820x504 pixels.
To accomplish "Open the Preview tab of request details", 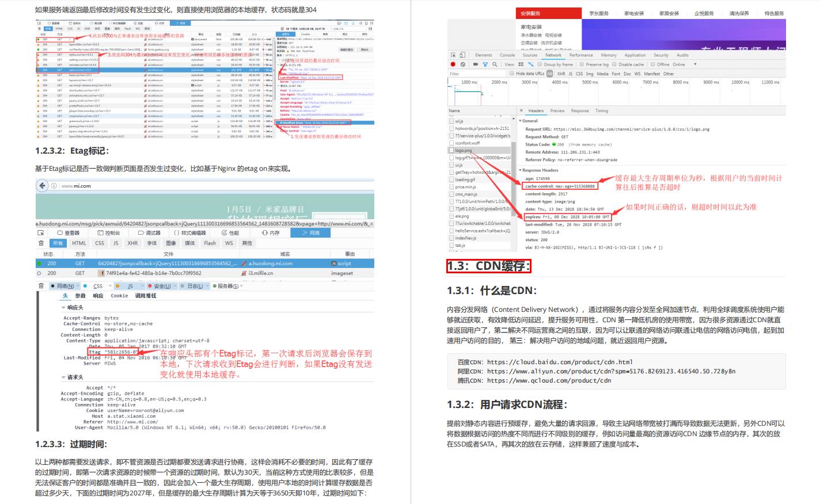I will (557, 110).
